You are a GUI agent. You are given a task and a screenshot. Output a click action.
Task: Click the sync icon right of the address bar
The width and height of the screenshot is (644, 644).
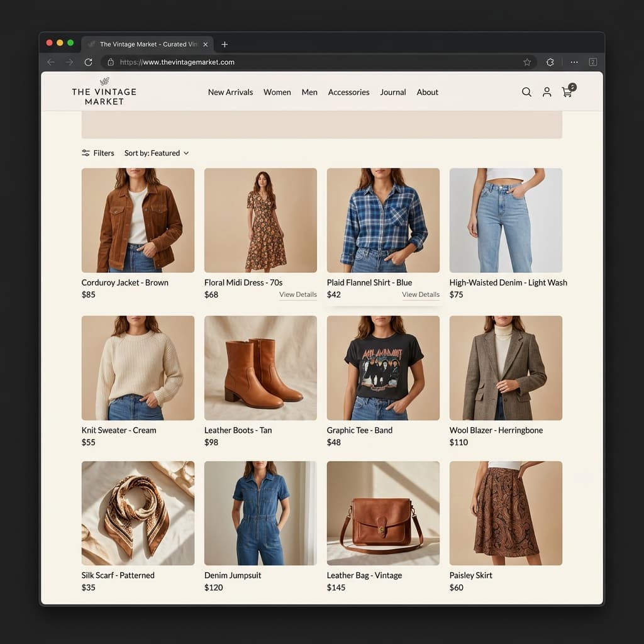[550, 62]
